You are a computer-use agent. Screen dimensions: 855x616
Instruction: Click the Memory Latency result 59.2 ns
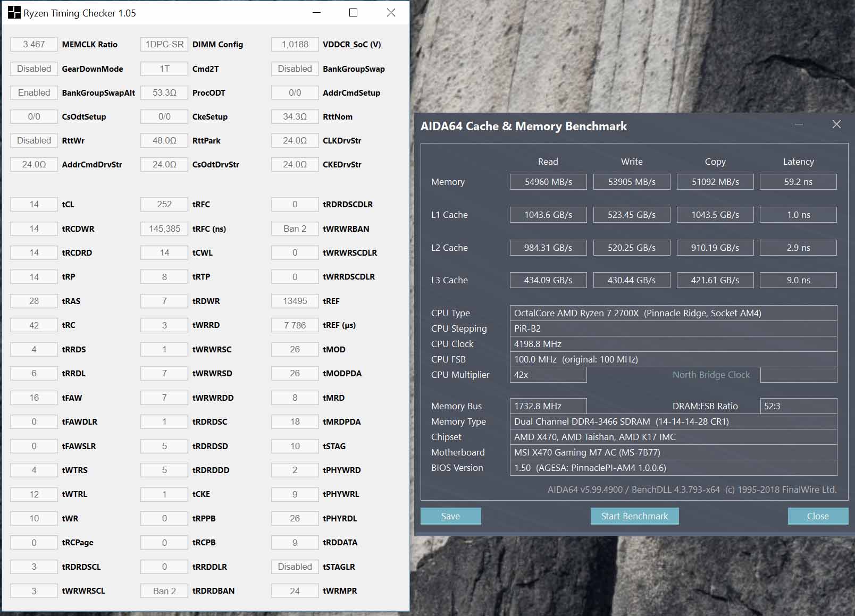798,182
